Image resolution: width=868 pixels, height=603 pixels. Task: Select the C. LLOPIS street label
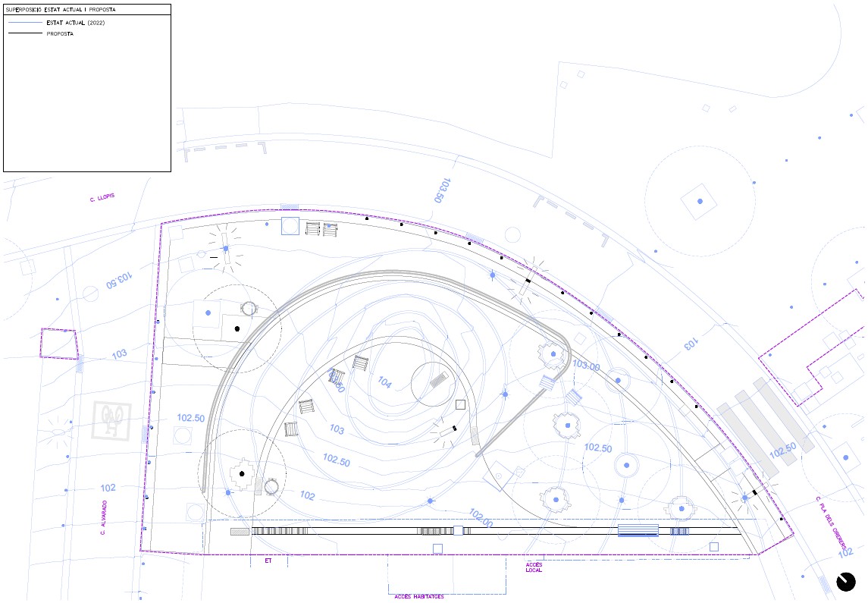coord(102,198)
